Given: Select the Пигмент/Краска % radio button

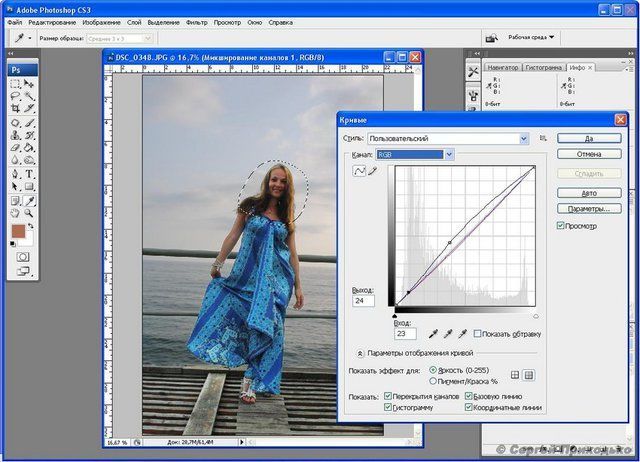Looking at the screenshot, I should pyautogui.click(x=432, y=381).
